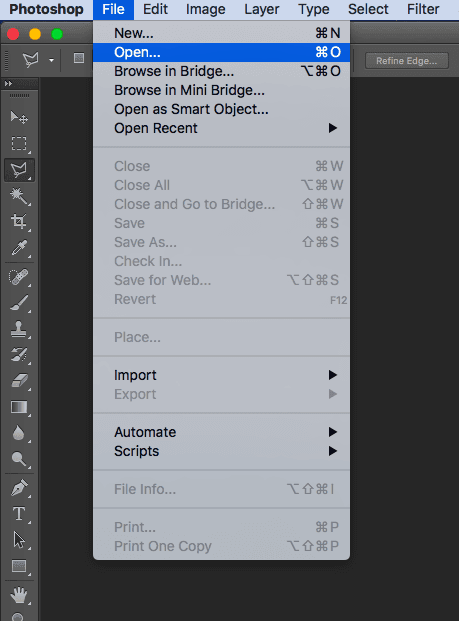
Task: Select the Pen tool
Action: (19, 488)
